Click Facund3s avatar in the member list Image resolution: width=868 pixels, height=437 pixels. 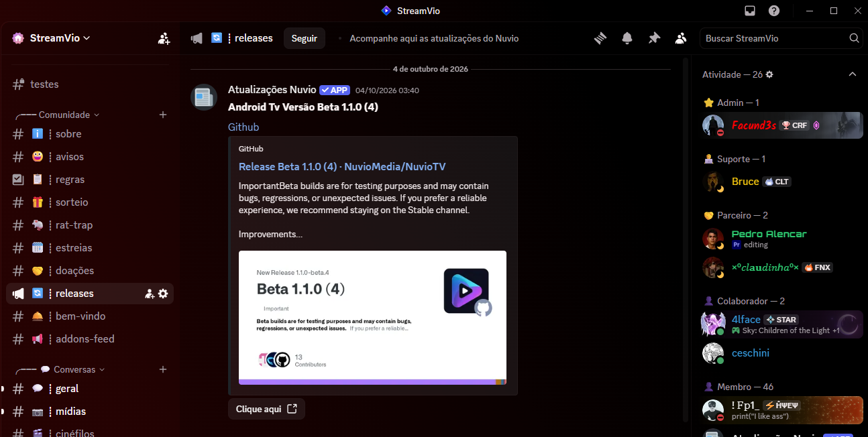pos(713,125)
